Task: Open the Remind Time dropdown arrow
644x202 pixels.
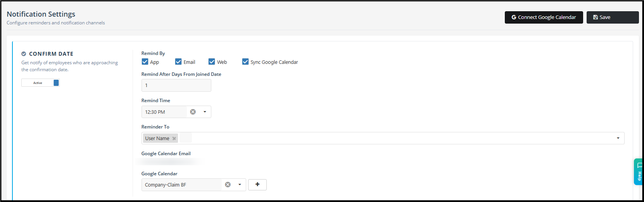Action: pos(205,112)
